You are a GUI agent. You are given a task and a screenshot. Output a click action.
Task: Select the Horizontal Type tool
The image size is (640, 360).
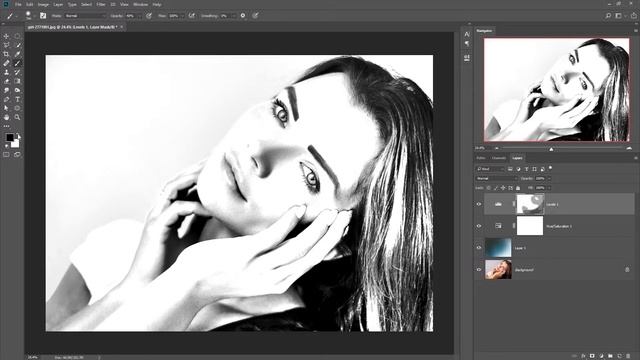tap(18, 99)
